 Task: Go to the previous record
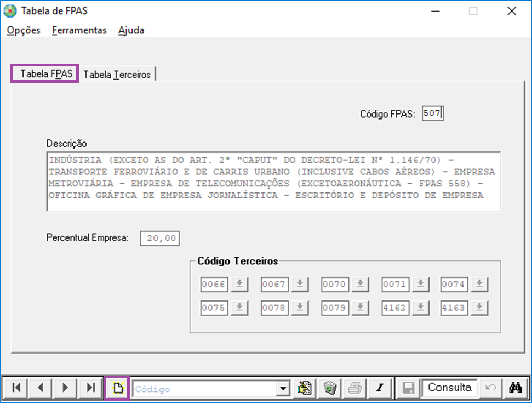click(x=41, y=388)
